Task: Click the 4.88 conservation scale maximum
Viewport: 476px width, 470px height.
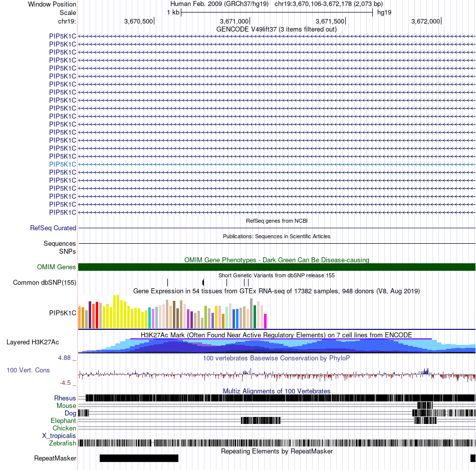Action: pos(64,358)
